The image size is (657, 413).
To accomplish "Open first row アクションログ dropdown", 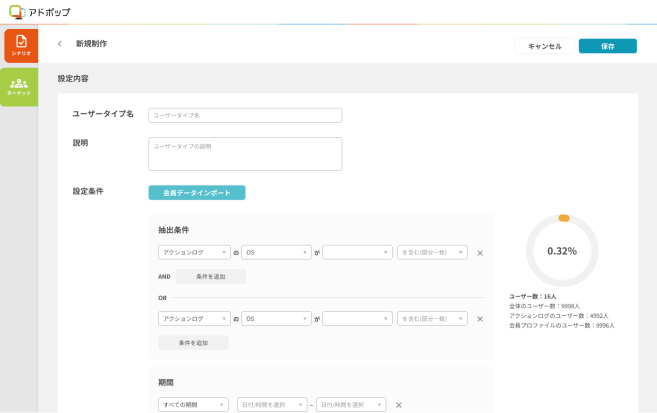I will pyautogui.click(x=194, y=252).
